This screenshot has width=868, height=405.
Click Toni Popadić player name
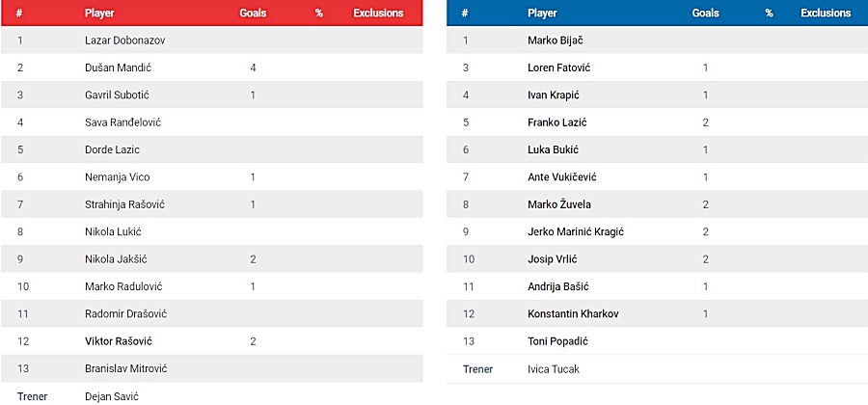557,341
